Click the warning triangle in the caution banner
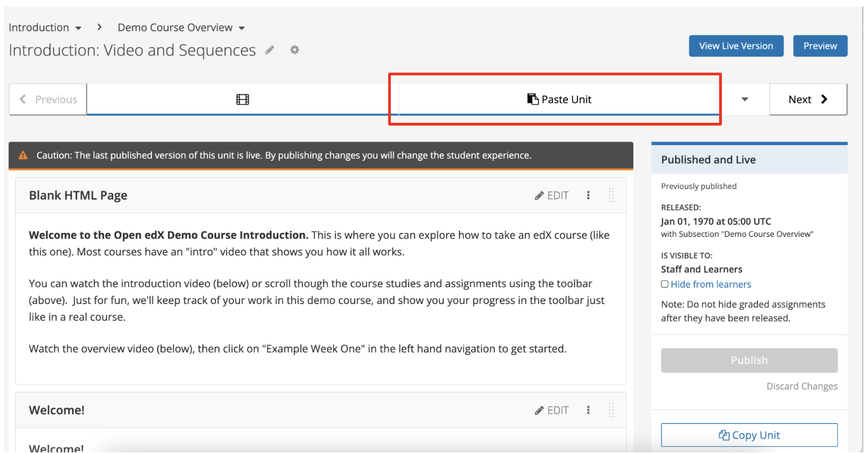Viewport: 868px width, 453px height. (x=23, y=155)
